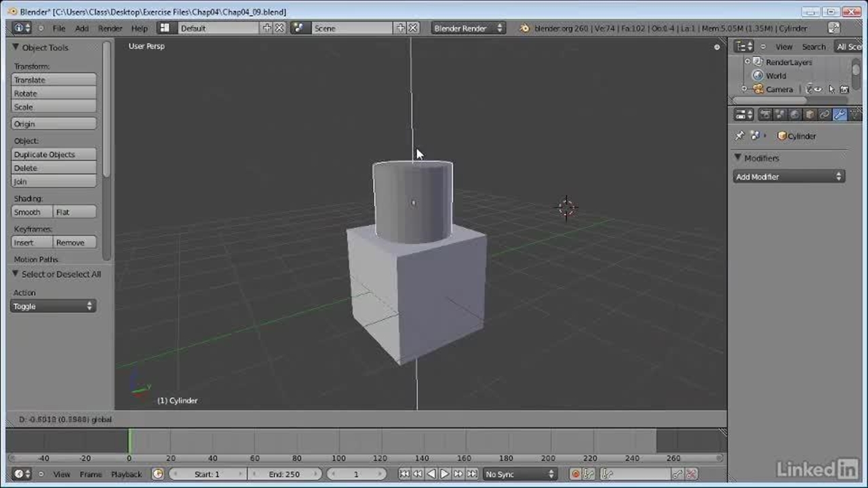Click the Duplicate Objects button
The height and width of the screenshot is (488, 868).
[x=54, y=155]
